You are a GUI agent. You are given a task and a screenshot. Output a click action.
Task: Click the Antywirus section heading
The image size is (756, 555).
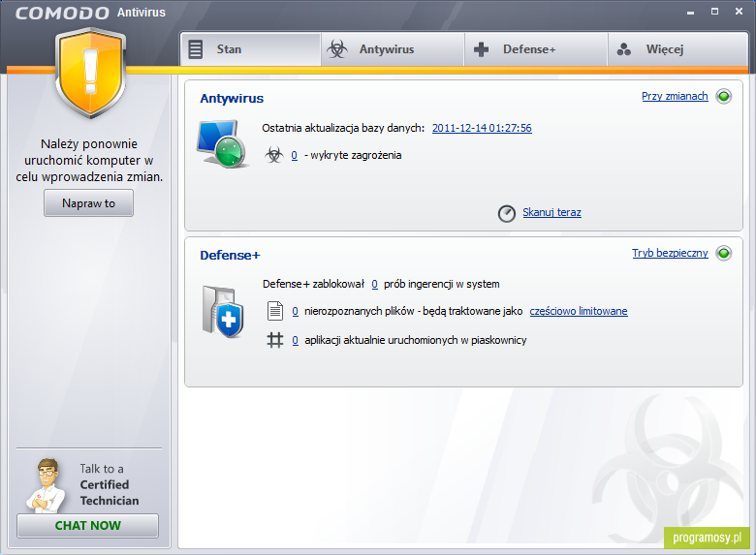(232, 98)
